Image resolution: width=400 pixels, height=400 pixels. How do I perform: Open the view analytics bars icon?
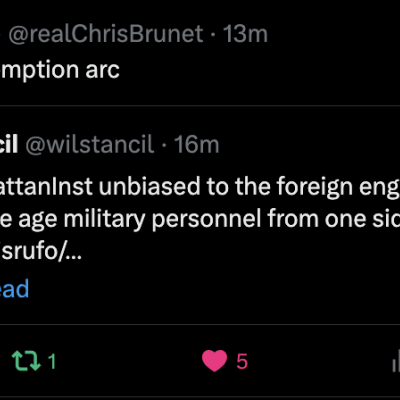(396, 361)
